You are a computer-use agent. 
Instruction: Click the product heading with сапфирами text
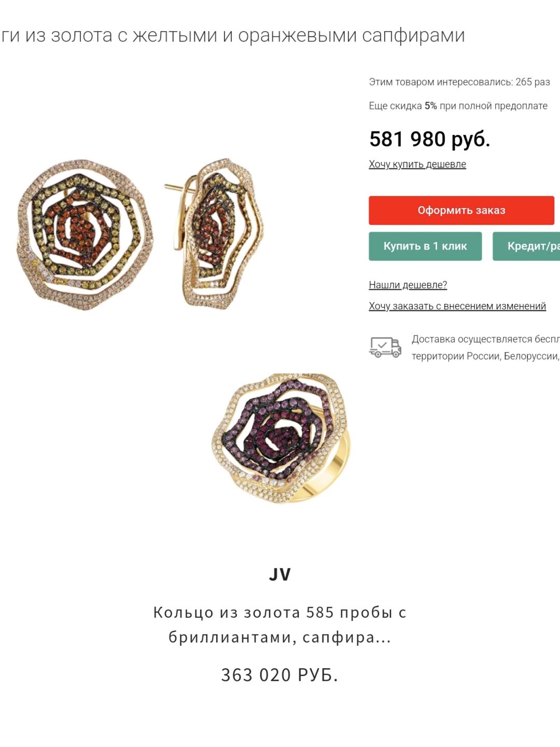[x=232, y=35]
